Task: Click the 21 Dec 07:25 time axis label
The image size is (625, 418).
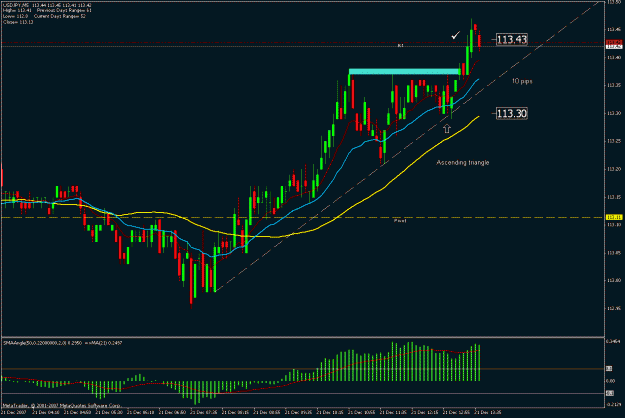Action: click(x=204, y=412)
